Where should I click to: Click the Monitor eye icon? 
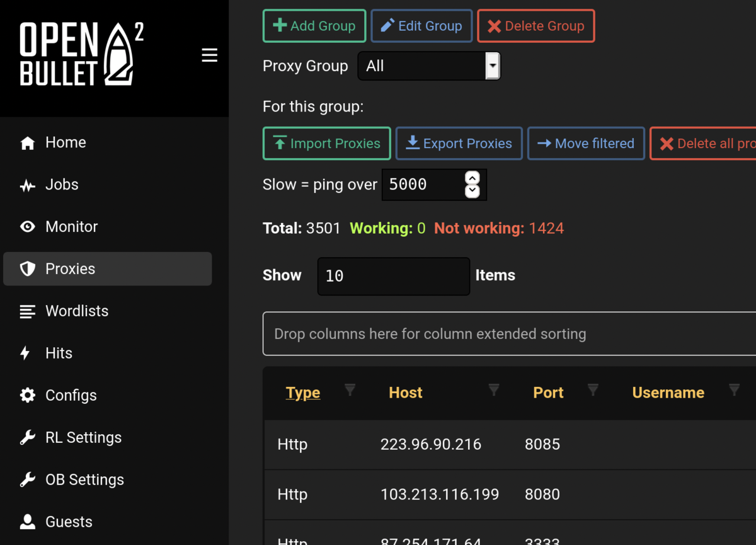point(28,227)
